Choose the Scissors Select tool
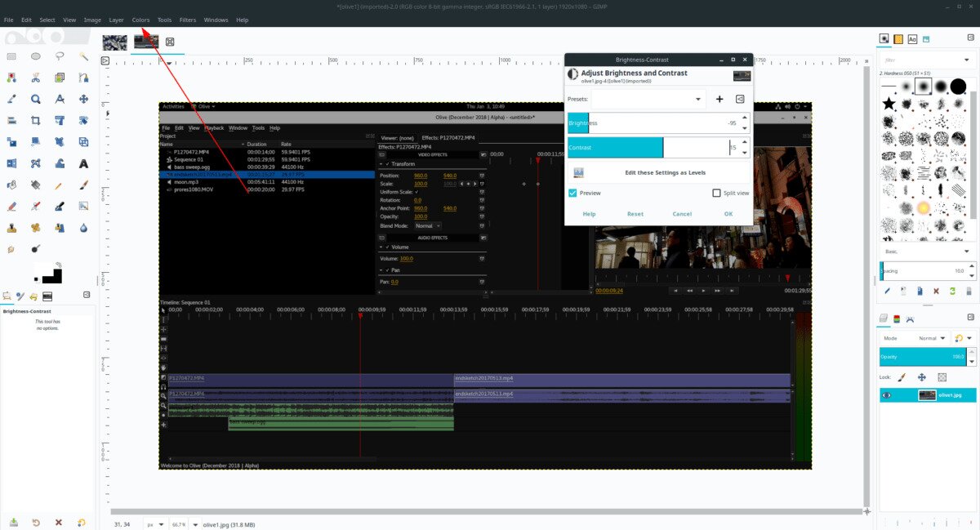 pyautogui.click(x=36, y=78)
